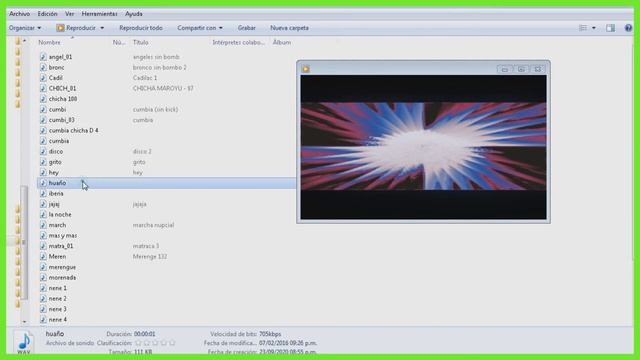Image resolution: width=640 pixels, height=360 pixels.
Task: Select cumbia chicha D 4 file icon
Action: point(43,130)
